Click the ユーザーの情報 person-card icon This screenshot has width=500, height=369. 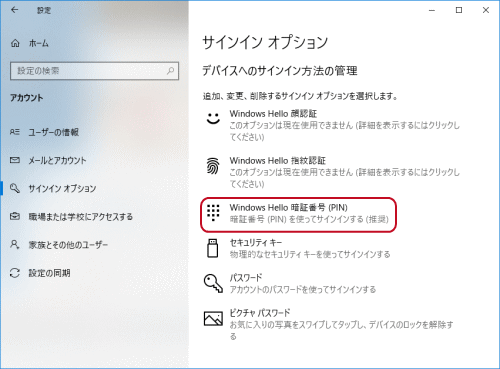[15, 132]
